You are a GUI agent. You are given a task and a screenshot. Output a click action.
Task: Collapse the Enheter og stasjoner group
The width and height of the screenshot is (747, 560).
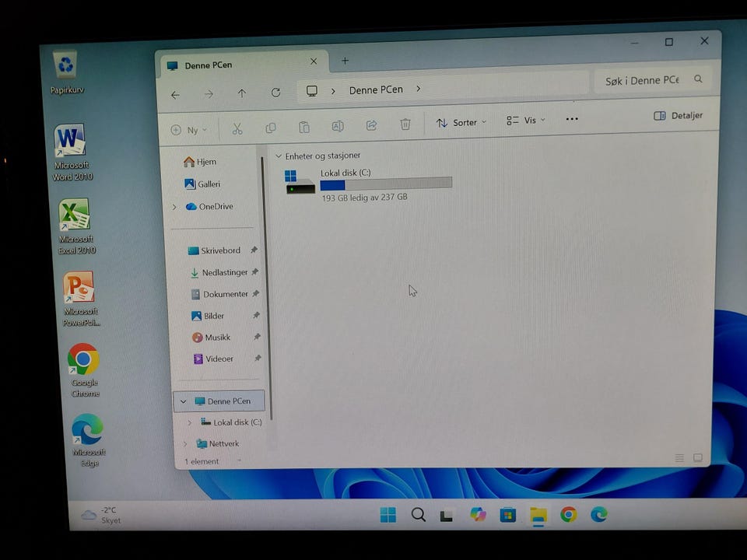pyautogui.click(x=279, y=156)
